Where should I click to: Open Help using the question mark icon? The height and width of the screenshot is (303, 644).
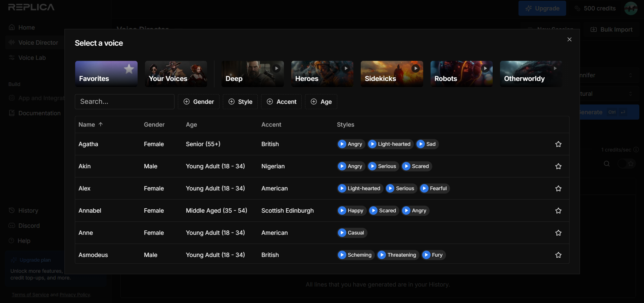[11, 241]
